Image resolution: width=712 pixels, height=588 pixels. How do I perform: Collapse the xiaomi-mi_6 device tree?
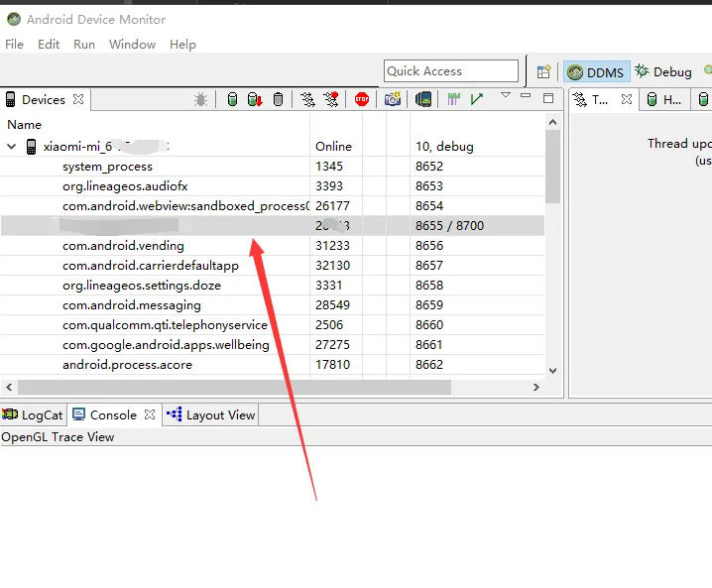tap(12, 147)
